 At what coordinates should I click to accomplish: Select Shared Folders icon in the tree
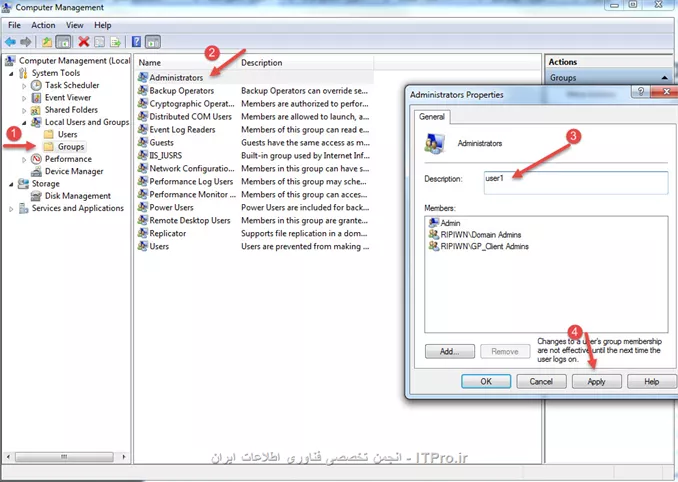(x=36, y=110)
